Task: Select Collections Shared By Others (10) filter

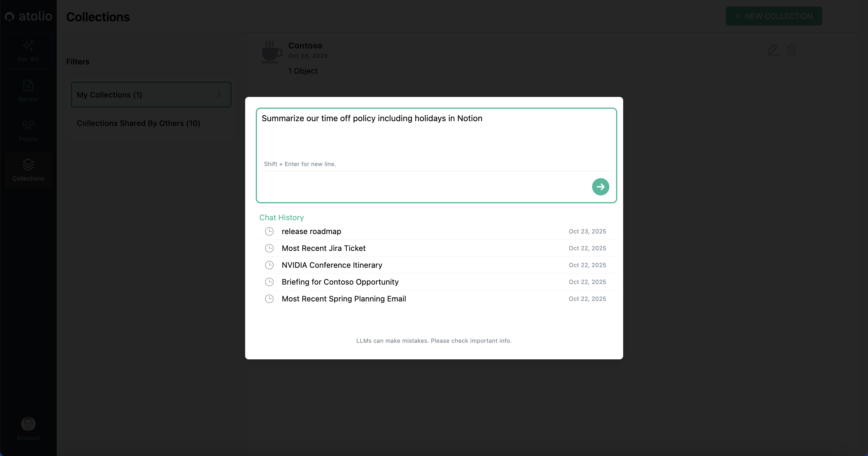Action: coord(138,123)
